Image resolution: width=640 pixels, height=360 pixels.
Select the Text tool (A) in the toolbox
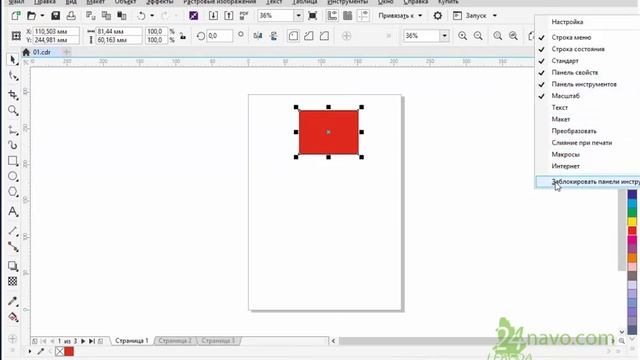click(x=13, y=211)
